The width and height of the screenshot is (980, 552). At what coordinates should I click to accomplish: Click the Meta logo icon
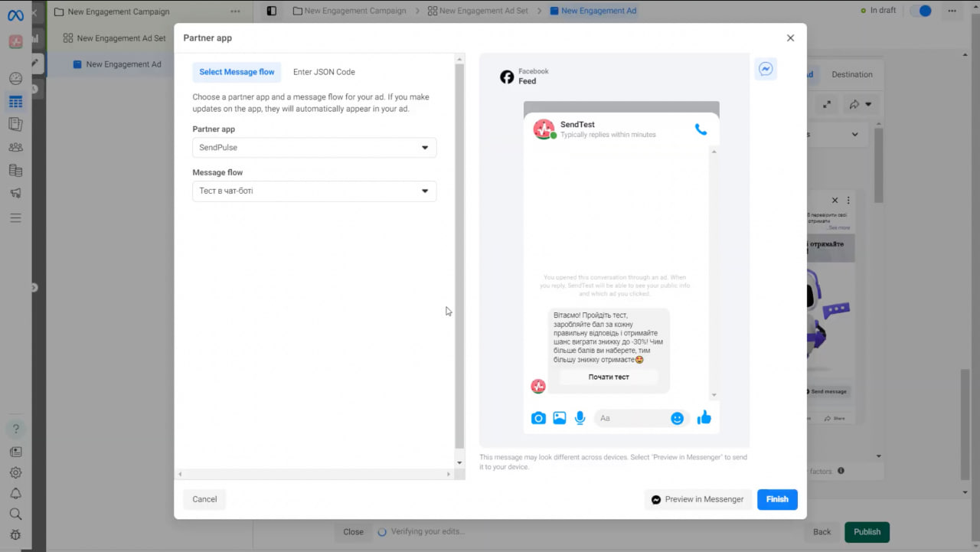point(15,15)
